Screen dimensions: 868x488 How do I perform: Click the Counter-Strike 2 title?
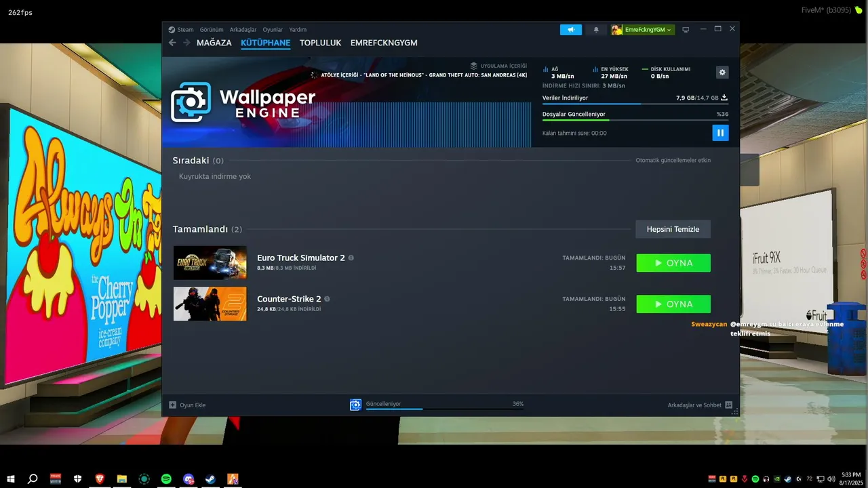pos(289,299)
